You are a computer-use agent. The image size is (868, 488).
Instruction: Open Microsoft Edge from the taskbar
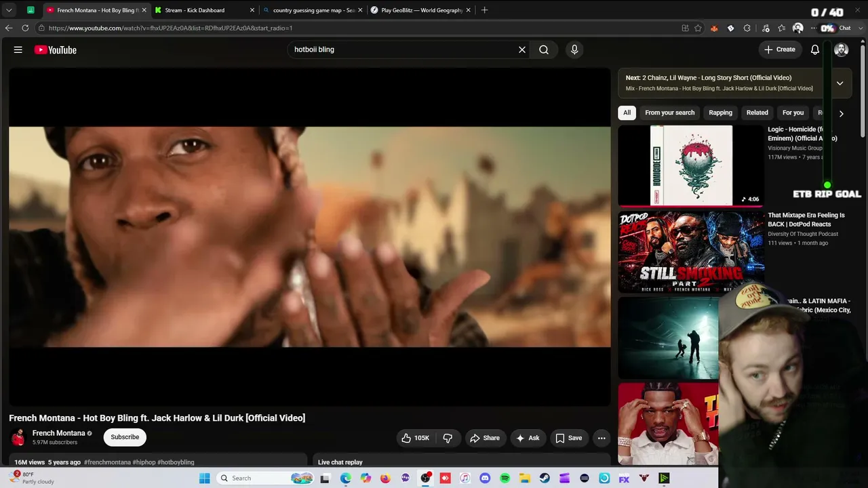click(345, 478)
